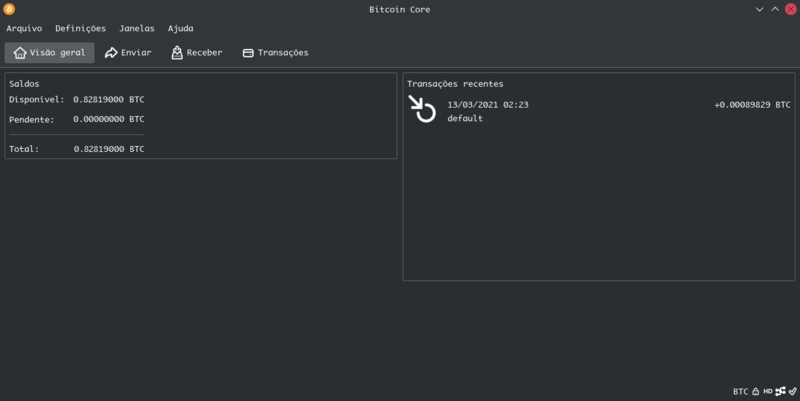Maximize the Bitcoin Core window
Screen dimensions: 800x401
coord(775,9)
